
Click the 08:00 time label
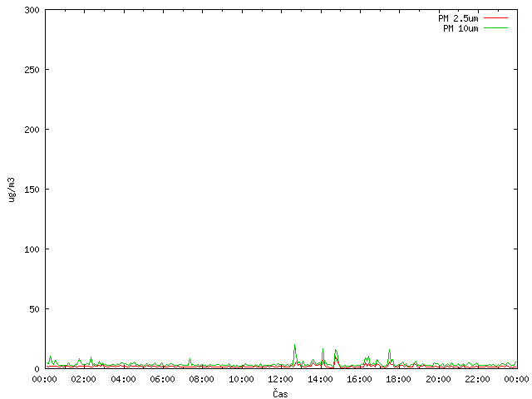(x=202, y=379)
